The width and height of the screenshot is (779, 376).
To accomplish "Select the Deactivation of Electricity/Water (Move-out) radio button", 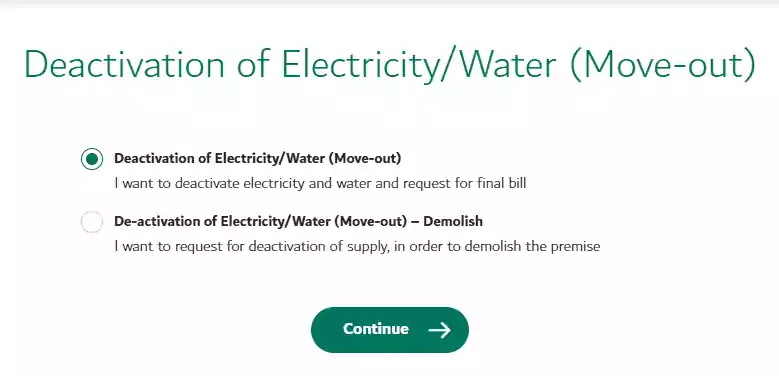I will [x=92, y=159].
